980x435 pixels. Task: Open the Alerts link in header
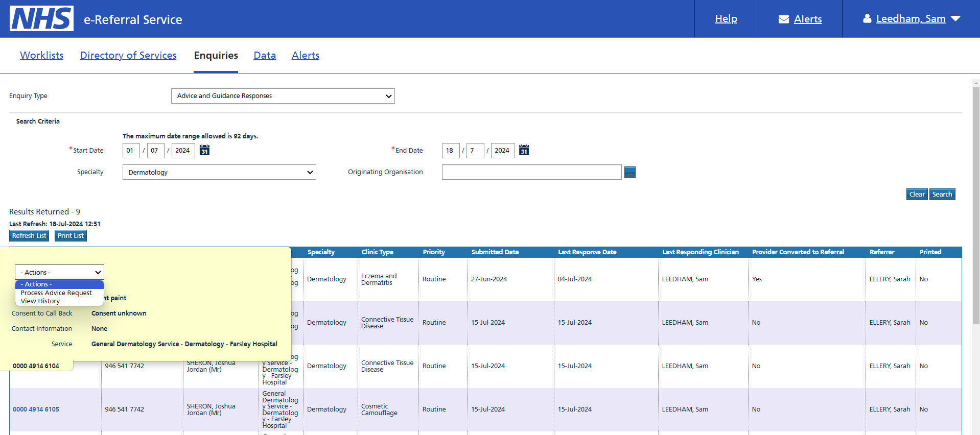pyautogui.click(x=808, y=19)
